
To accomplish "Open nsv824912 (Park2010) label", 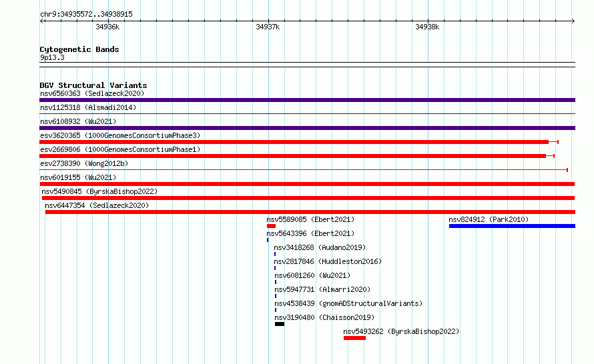I will tap(489, 219).
